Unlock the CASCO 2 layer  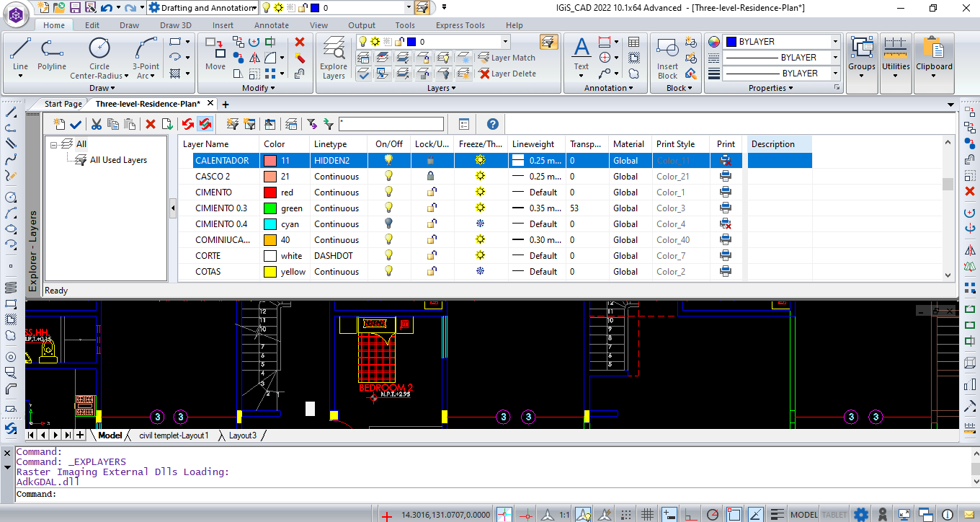tap(431, 177)
